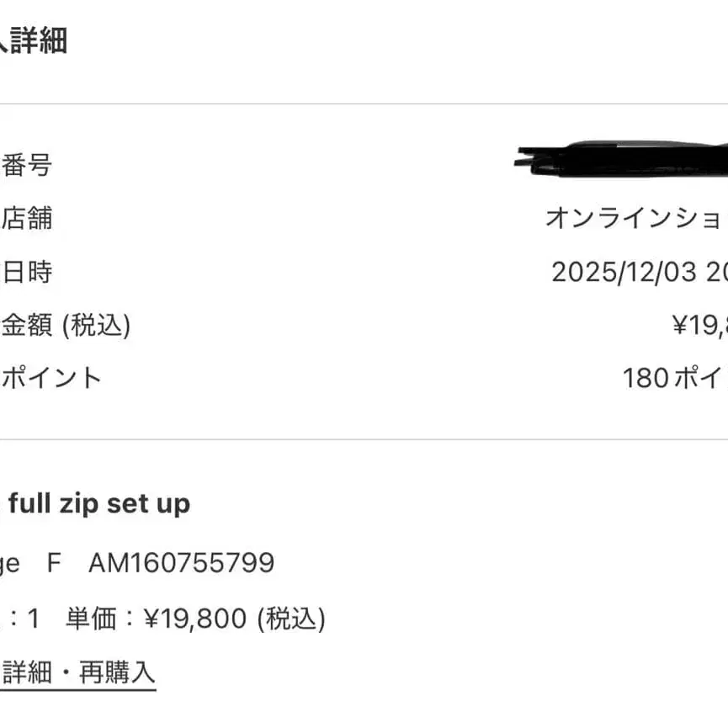Click the quantity value 1

(x=34, y=619)
